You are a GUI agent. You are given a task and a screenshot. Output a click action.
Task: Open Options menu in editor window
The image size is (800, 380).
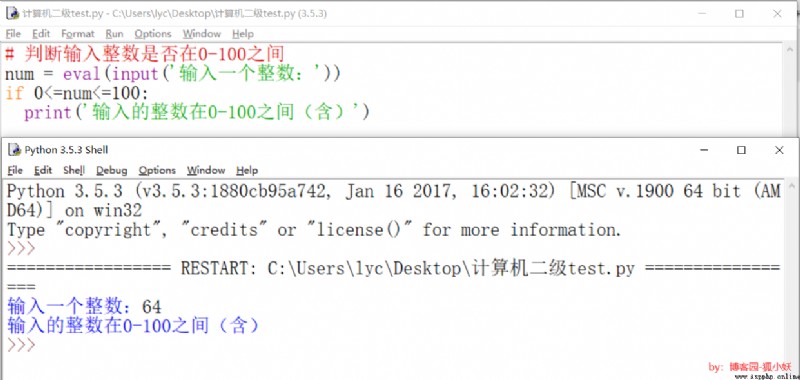point(153,34)
